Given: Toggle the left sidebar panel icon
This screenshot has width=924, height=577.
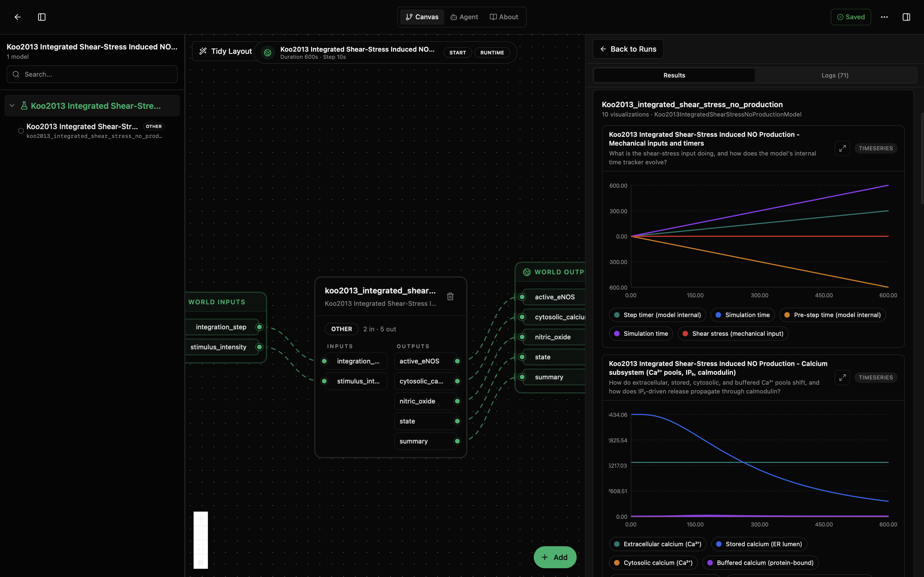Looking at the screenshot, I should (42, 17).
